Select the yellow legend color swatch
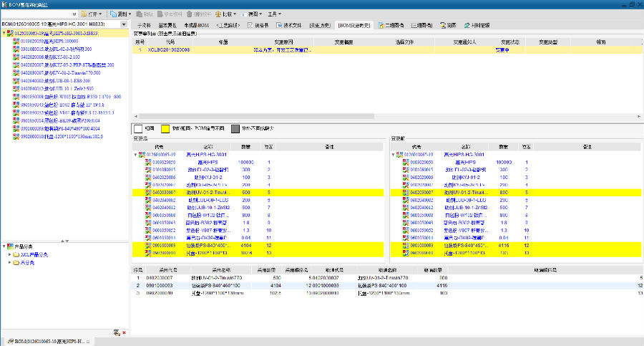644x346 pixels. point(165,129)
